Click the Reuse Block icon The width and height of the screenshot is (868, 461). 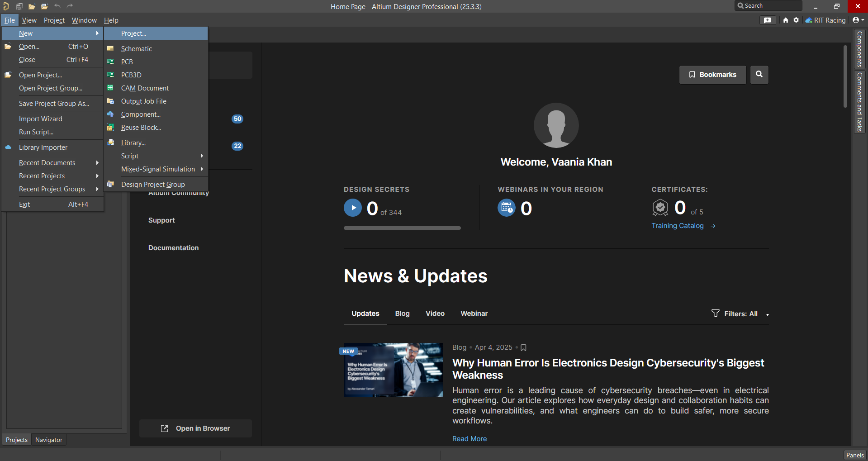(110, 127)
